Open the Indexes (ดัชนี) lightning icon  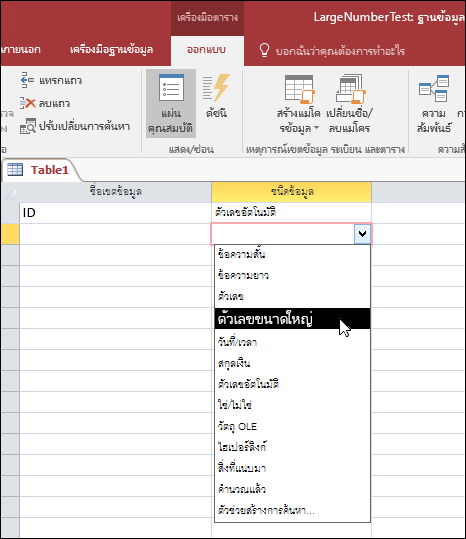pos(216,88)
